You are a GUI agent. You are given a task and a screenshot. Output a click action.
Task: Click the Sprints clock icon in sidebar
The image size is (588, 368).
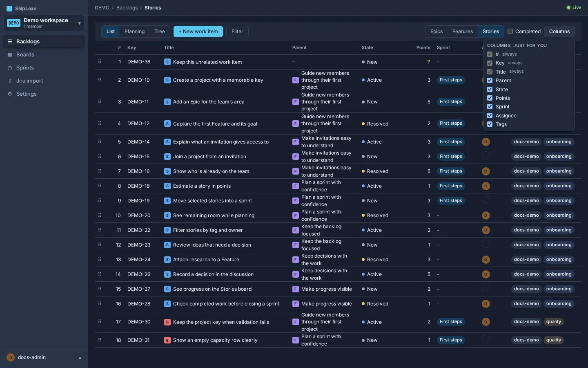pos(10,68)
